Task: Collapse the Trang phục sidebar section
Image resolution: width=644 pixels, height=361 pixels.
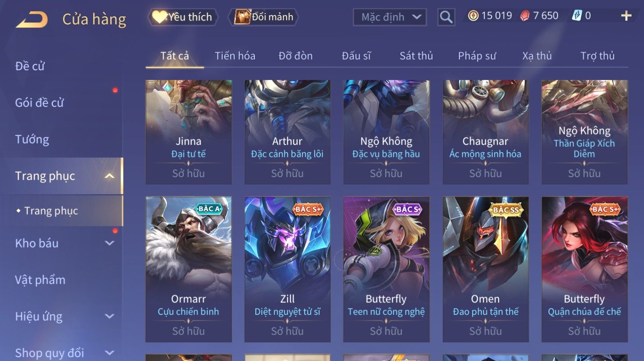Action: 109,176
